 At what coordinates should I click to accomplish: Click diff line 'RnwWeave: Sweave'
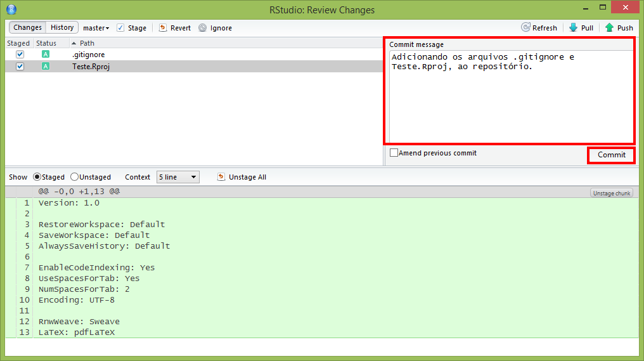(79, 322)
